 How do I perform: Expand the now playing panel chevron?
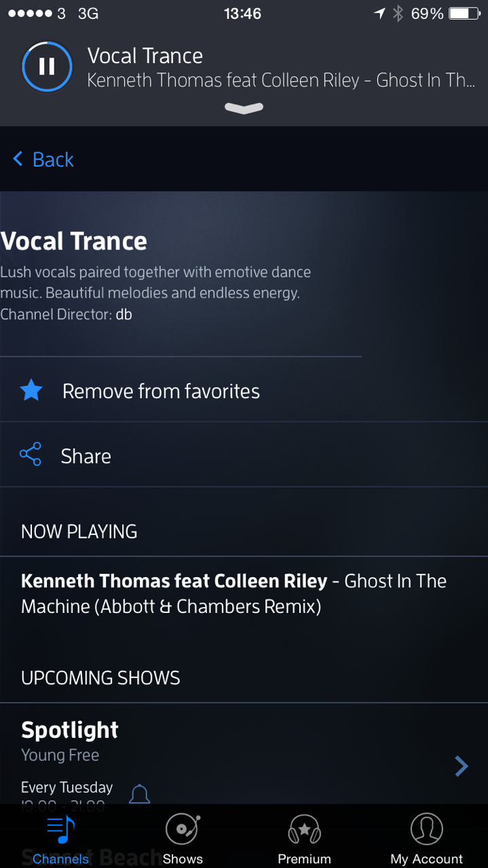point(244,108)
